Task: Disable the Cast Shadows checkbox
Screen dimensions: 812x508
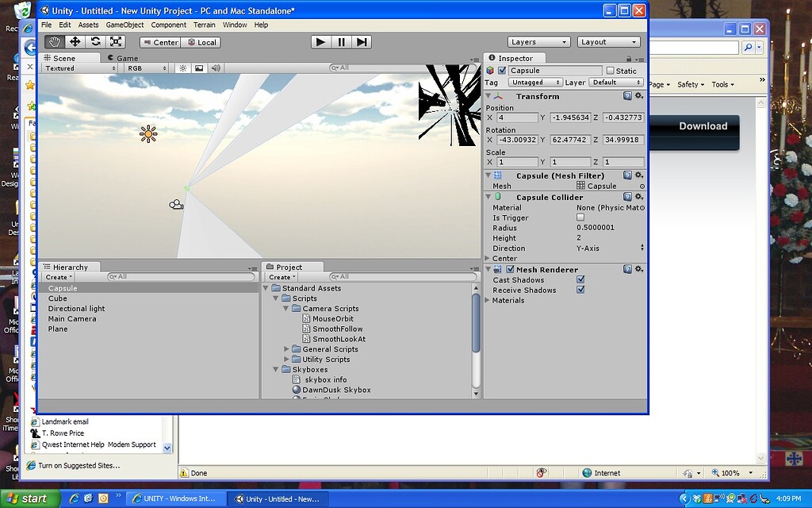Action: (581, 279)
